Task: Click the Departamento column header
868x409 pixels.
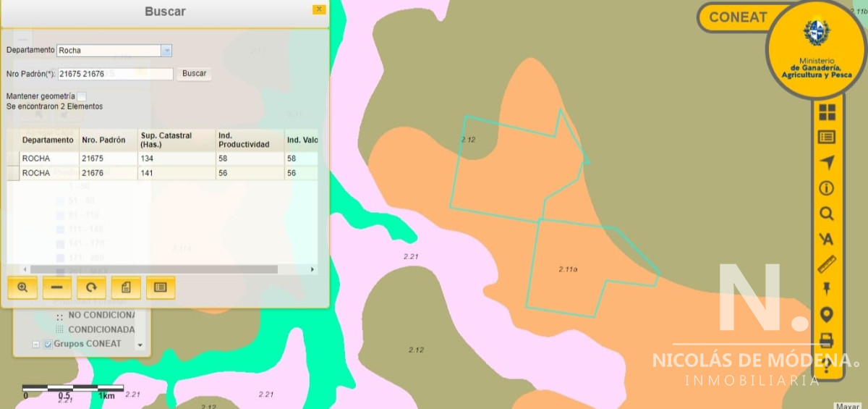Action: pyautogui.click(x=48, y=140)
